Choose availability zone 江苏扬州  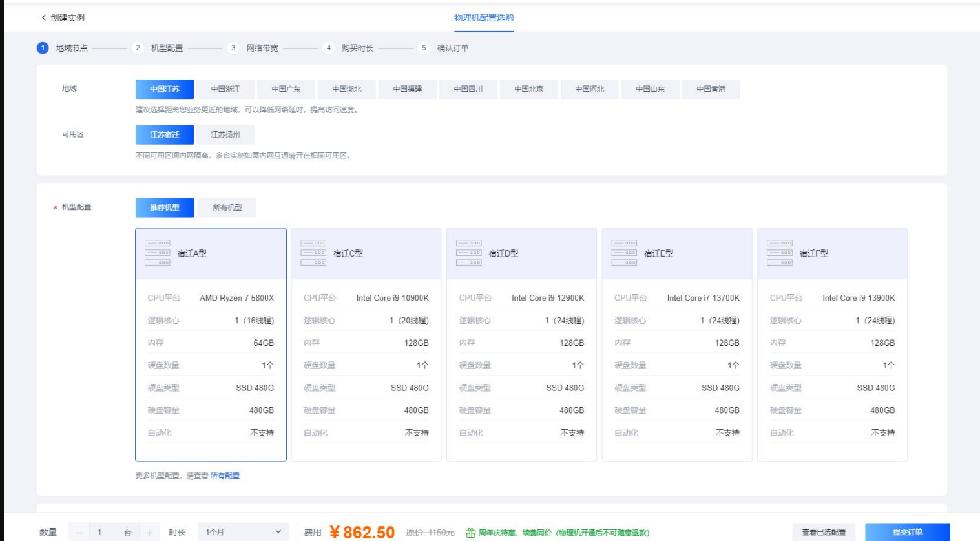pos(225,134)
